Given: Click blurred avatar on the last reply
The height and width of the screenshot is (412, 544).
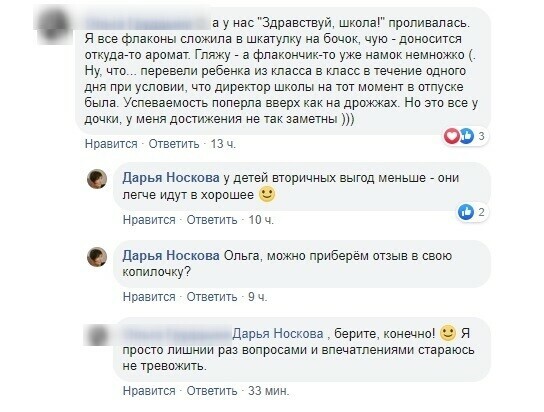Looking at the screenshot, I should (x=97, y=335).
